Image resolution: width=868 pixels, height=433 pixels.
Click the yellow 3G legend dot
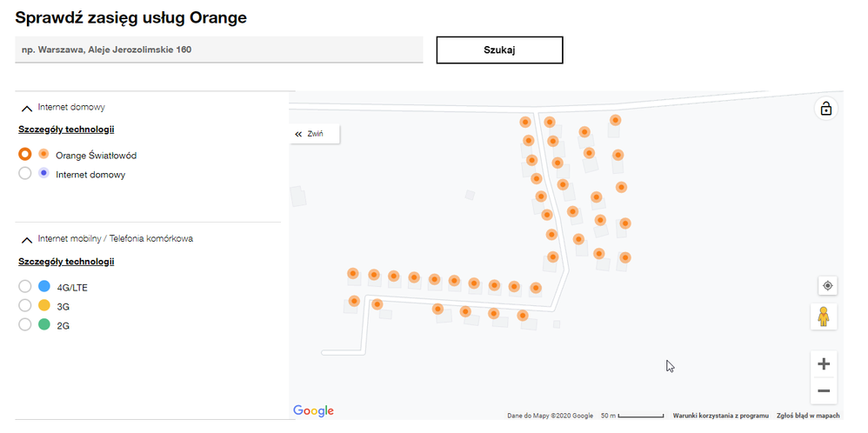44,305
